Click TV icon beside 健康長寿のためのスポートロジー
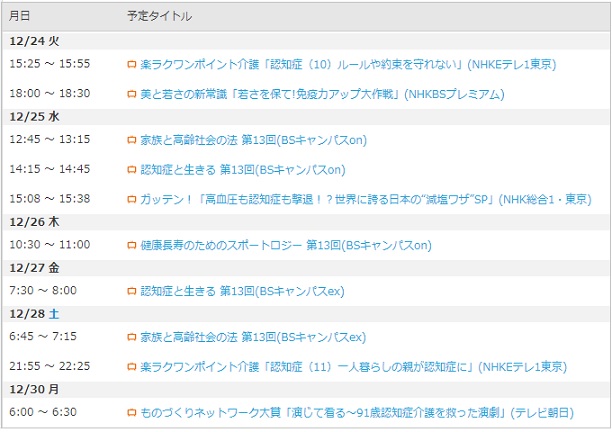612x432 pixels. coord(132,245)
